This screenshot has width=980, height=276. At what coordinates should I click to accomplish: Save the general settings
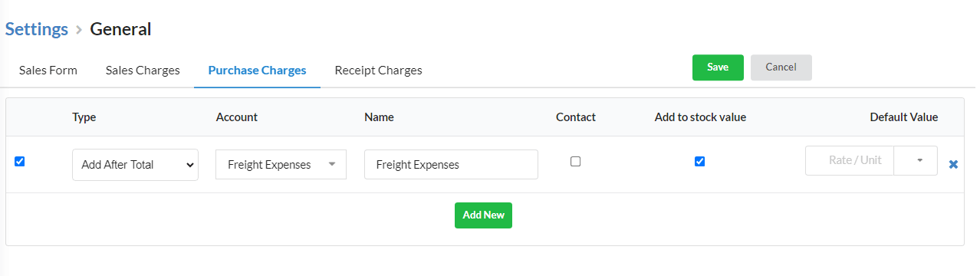click(x=718, y=67)
